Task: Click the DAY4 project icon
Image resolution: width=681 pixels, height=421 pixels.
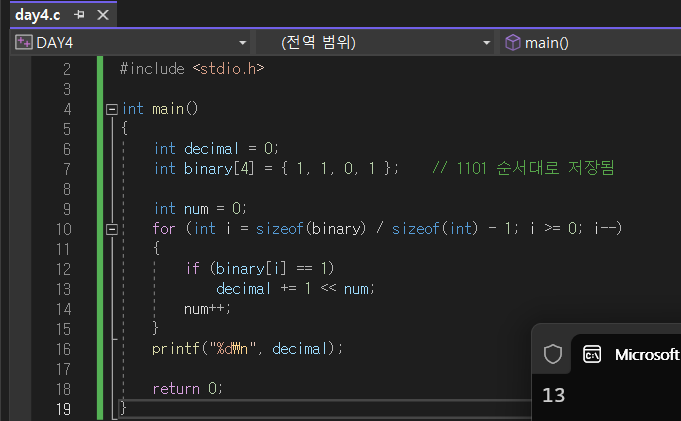Action: click(23, 42)
